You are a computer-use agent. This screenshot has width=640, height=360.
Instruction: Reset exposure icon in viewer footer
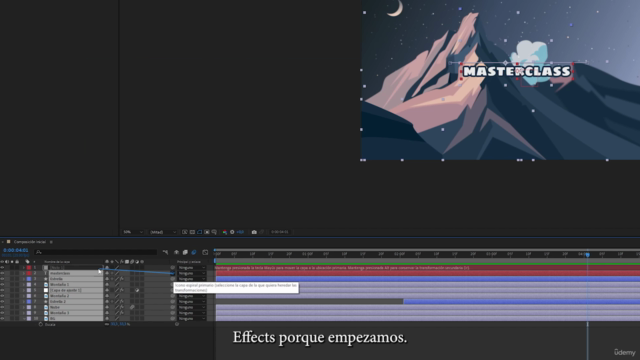232,232
